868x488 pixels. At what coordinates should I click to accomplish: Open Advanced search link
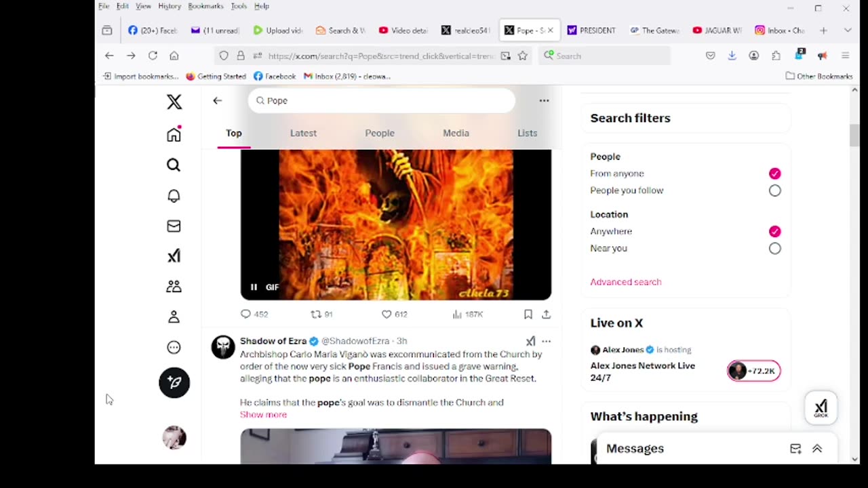coord(625,282)
